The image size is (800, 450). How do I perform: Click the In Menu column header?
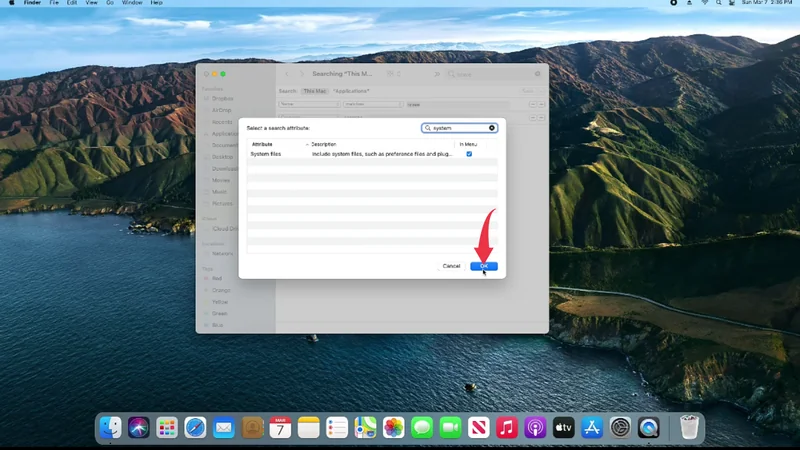coord(469,144)
